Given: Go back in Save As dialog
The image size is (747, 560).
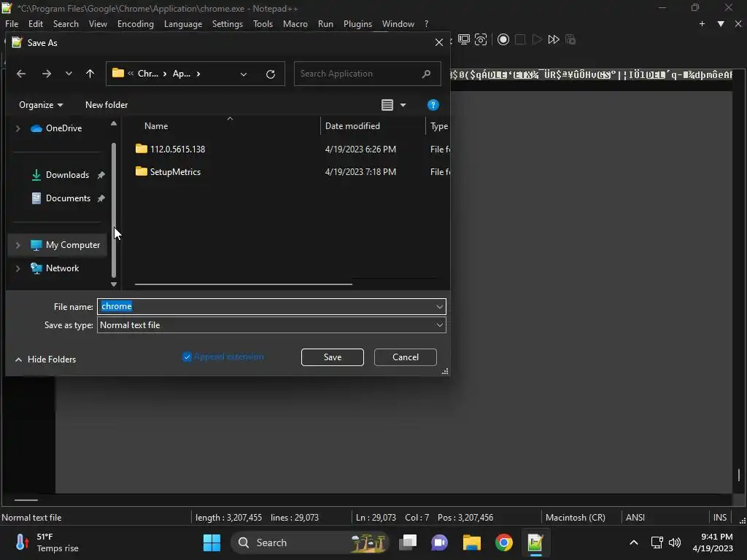Looking at the screenshot, I should [x=21, y=74].
